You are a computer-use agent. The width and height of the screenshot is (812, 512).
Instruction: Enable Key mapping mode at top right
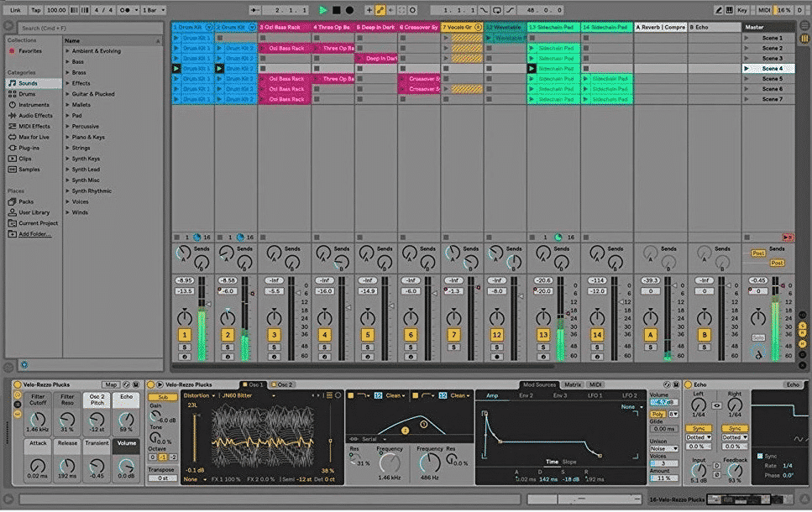click(742, 10)
